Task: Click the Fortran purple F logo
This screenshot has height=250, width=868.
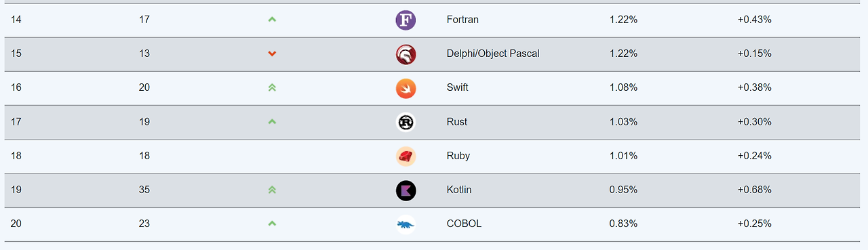Action: point(406,20)
